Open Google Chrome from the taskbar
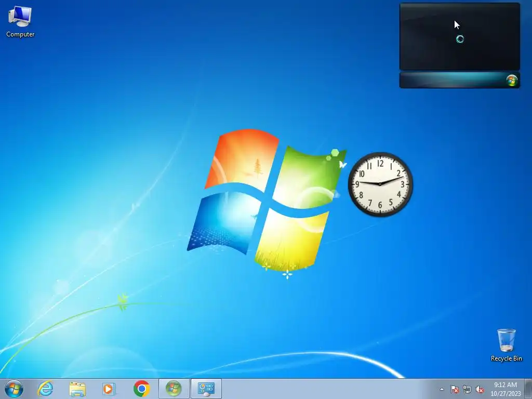This screenshot has width=532, height=399. tap(141, 389)
